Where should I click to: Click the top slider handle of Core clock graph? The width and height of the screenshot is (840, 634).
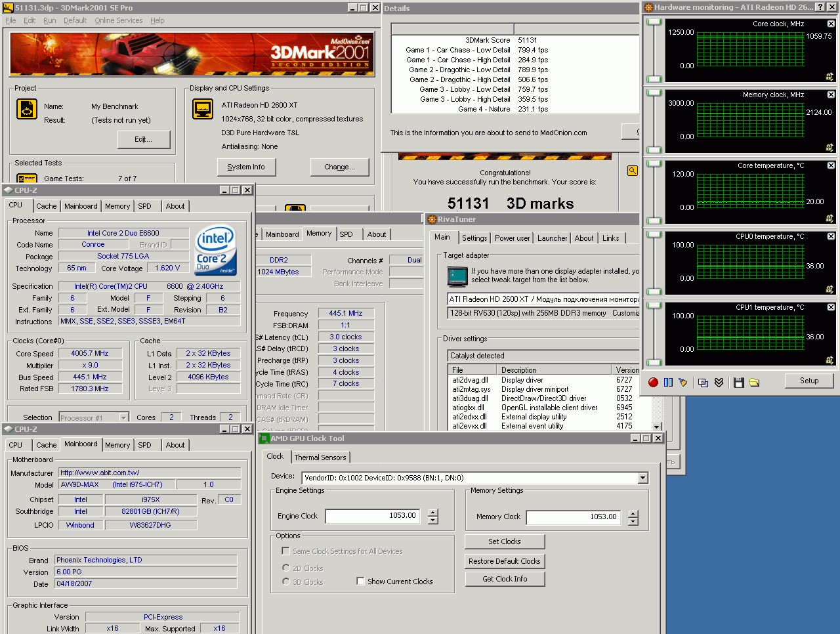click(x=654, y=22)
